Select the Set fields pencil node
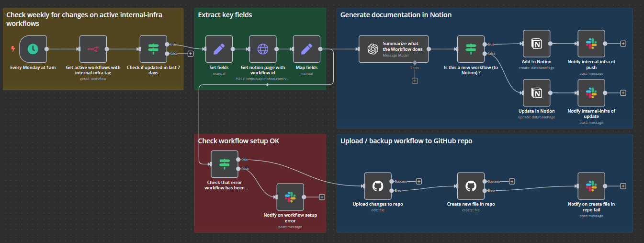The image size is (644, 243). 219,49
